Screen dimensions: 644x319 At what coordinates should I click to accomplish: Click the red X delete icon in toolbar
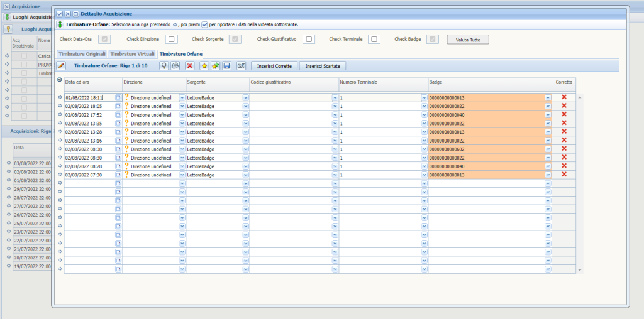coord(190,65)
